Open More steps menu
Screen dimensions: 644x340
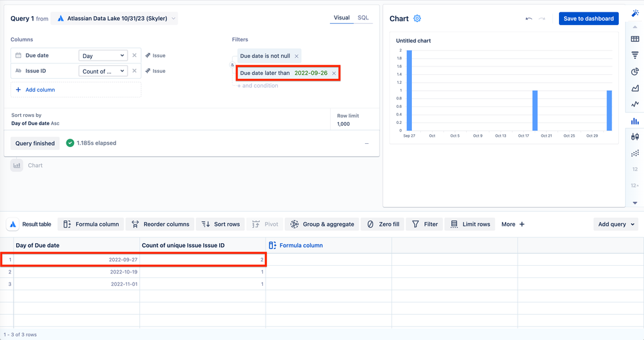coord(512,224)
